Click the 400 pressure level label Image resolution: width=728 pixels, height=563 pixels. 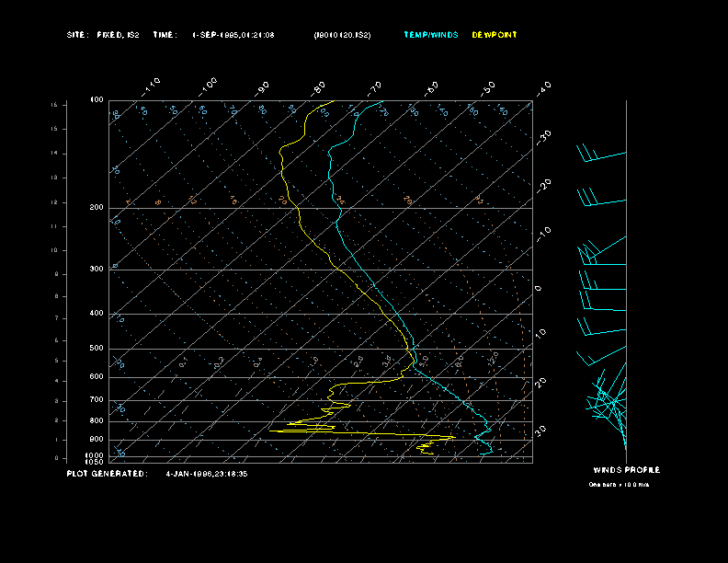97,313
